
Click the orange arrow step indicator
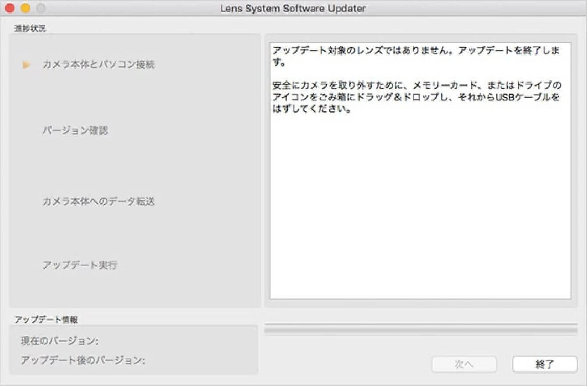coord(27,65)
